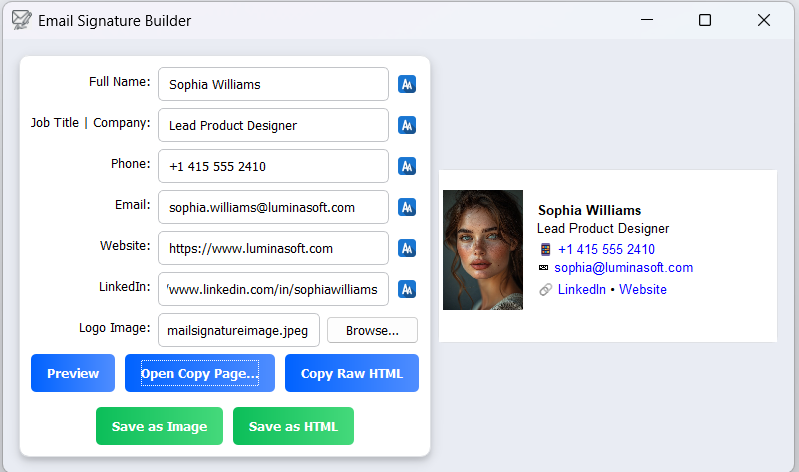Click the Website: label
799x472 pixels.
125,246
